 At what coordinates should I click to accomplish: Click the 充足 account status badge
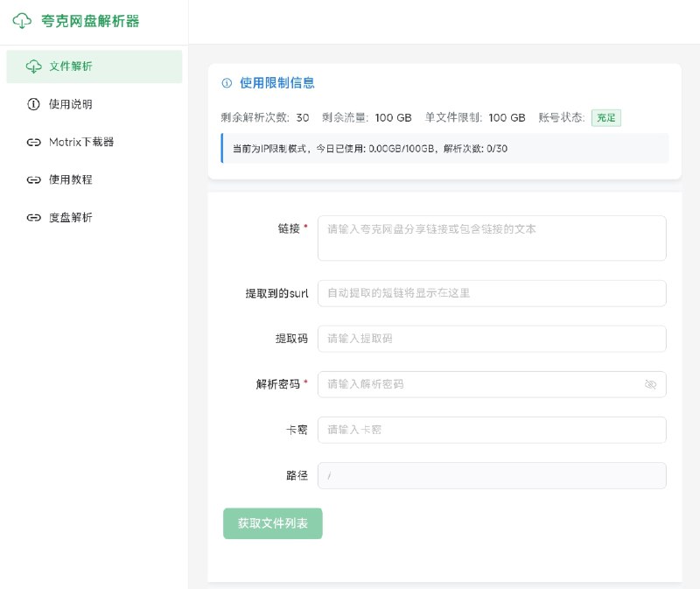point(607,117)
